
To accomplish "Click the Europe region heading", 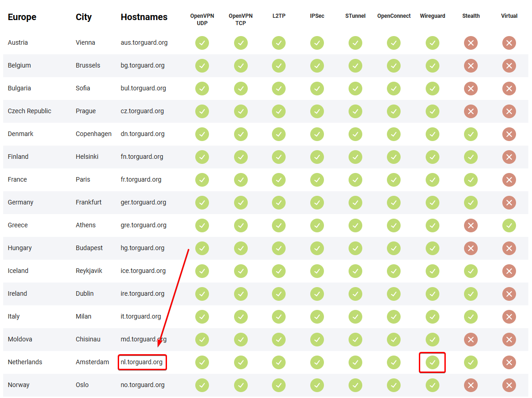I will point(22,17).
